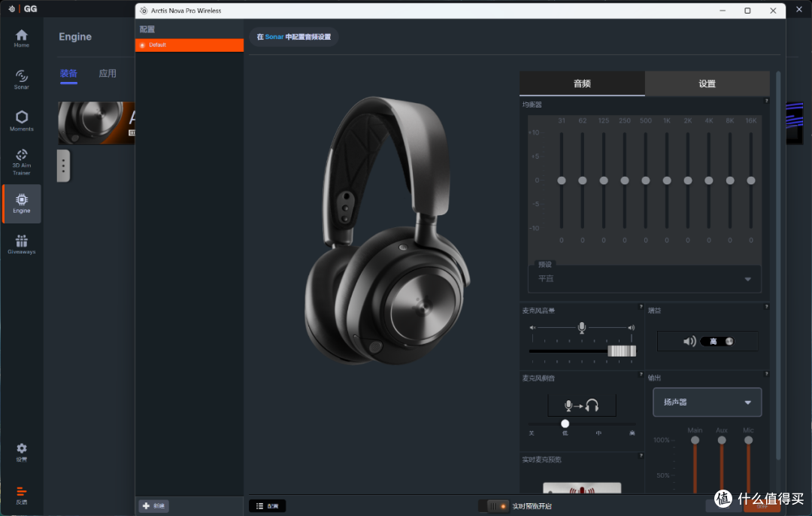The height and width of the screenshot is (516, 812).
Task: Switch to the 设置 tab
Action: [707, 83]
